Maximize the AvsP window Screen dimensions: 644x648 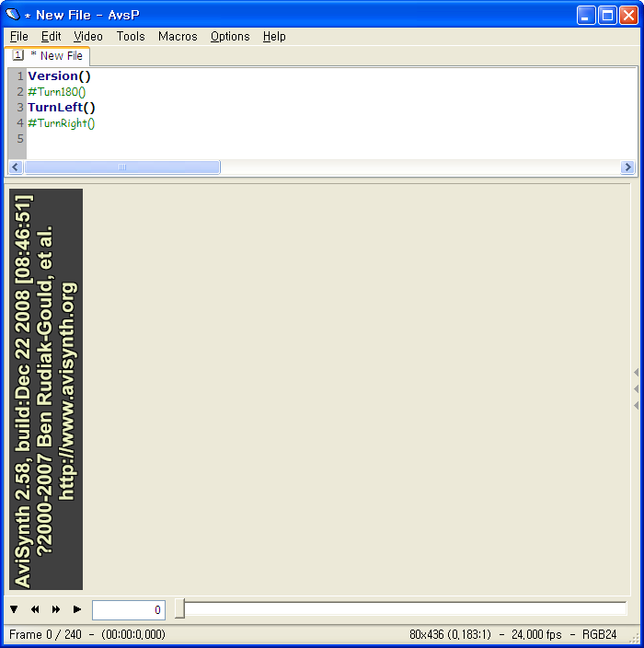pos(607,16)
